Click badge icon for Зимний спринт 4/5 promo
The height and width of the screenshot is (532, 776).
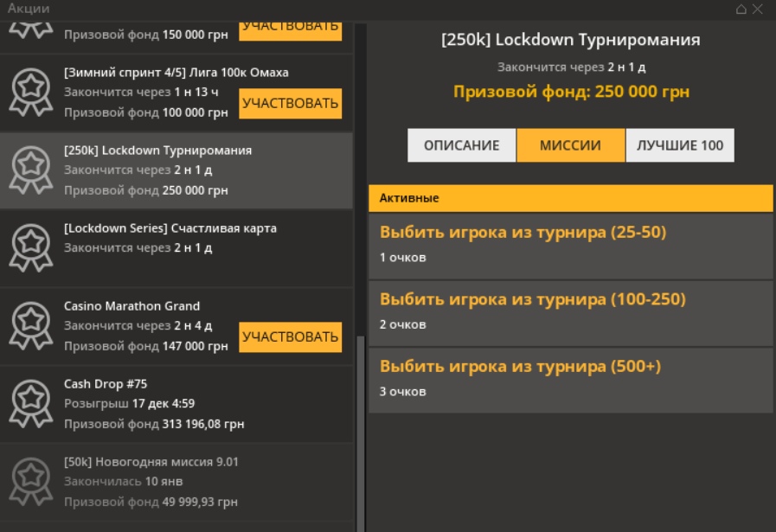31,92
